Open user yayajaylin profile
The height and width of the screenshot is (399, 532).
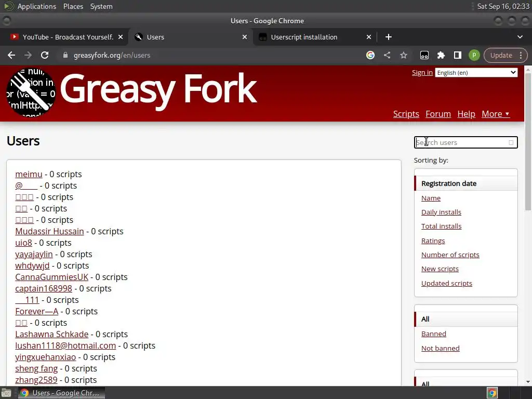34,255
